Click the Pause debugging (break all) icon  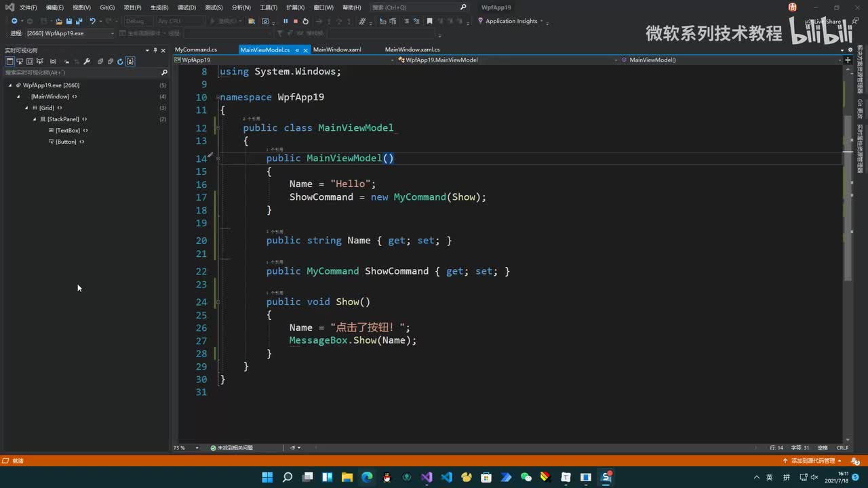[285, 21]
